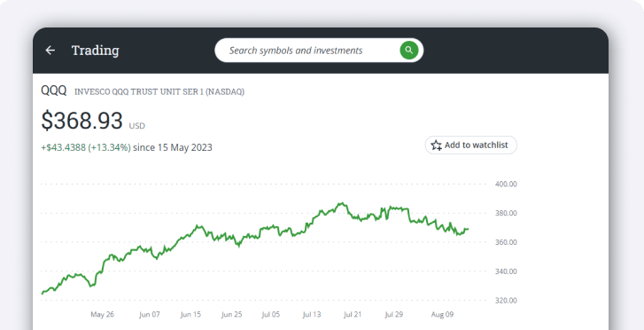This screenshot has height=330, width=644.
Task: Click the +$43.4388 (+13.34%) gain text
Action: click(86, 147)
